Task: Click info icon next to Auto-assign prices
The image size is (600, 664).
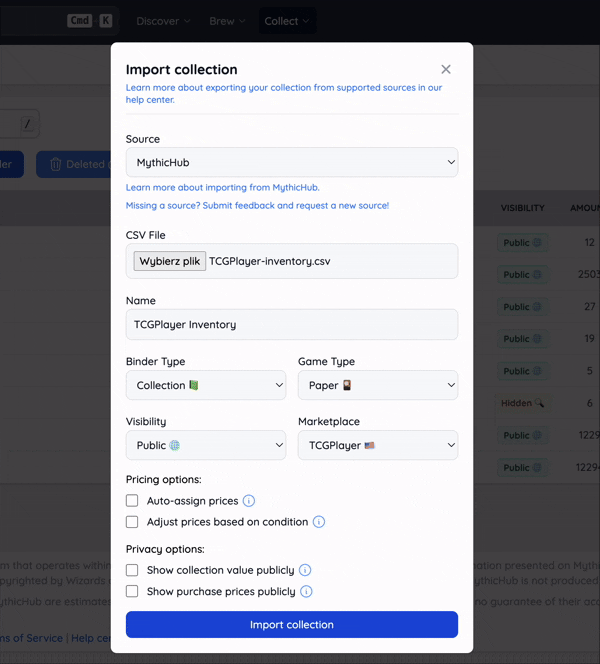Action: click(x=249, y=501)
